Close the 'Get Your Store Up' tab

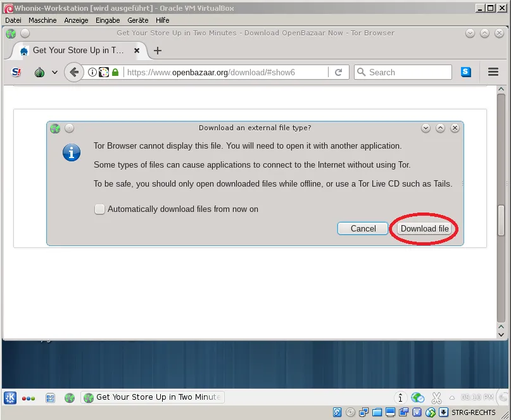[x=137, y=51]
